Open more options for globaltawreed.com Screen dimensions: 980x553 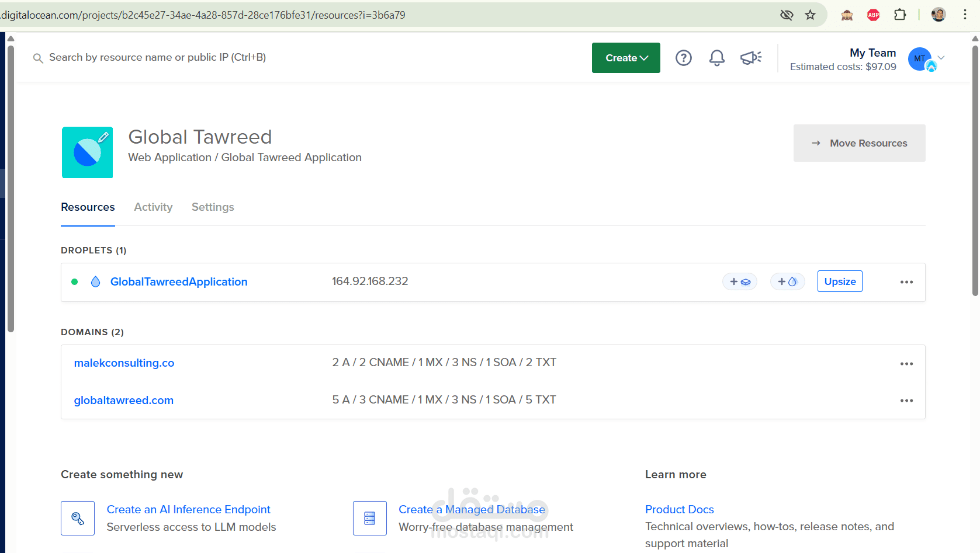click(906, 401)
